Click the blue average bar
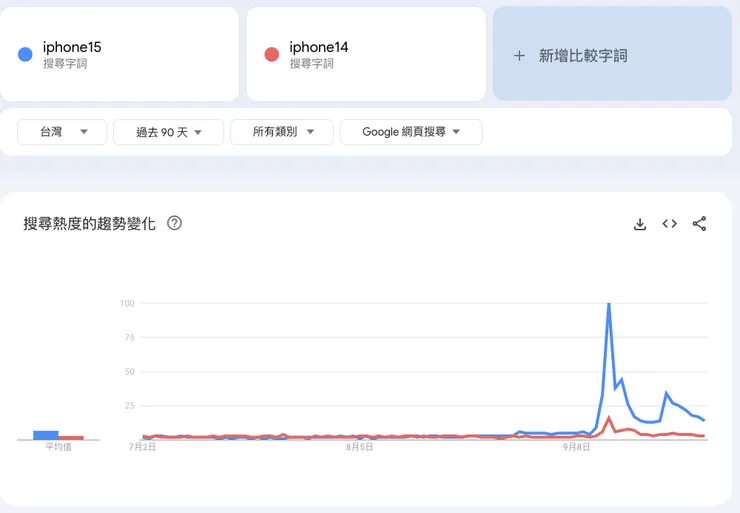 [x=46, y=435]
